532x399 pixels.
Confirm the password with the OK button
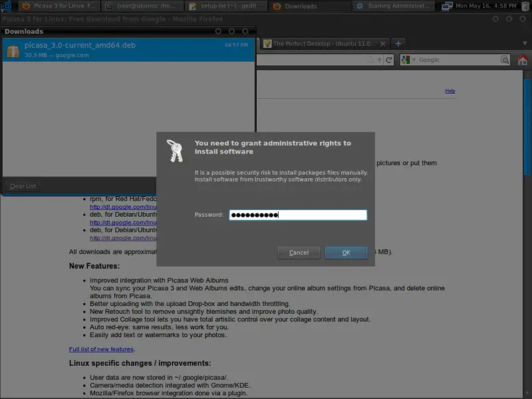pyautogui.click(x=346, y=253)
